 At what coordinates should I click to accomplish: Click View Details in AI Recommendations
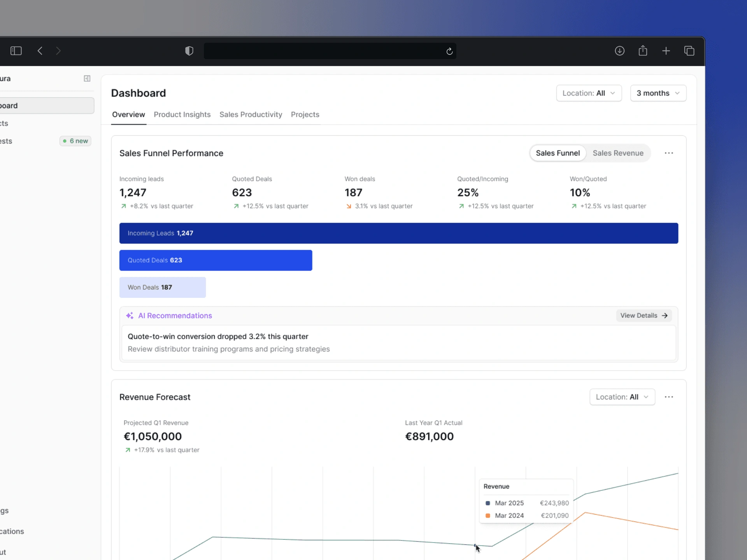[x=644, y=316]
